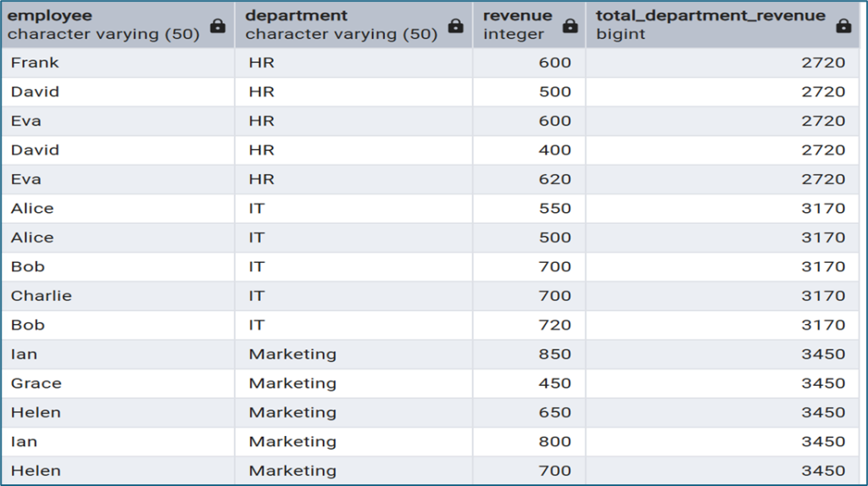Click the lock icon in department column header
This screenshot has height=486, width=868.
coord(456,26)
